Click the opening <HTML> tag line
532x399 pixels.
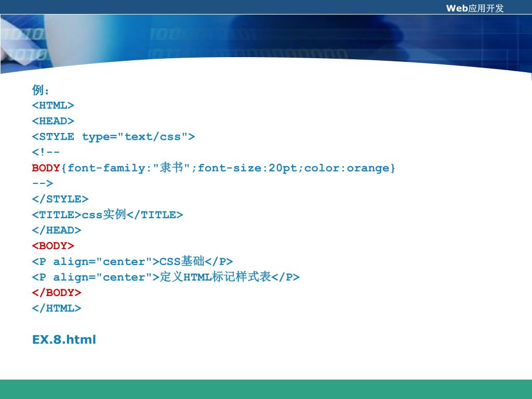(53, 105)
